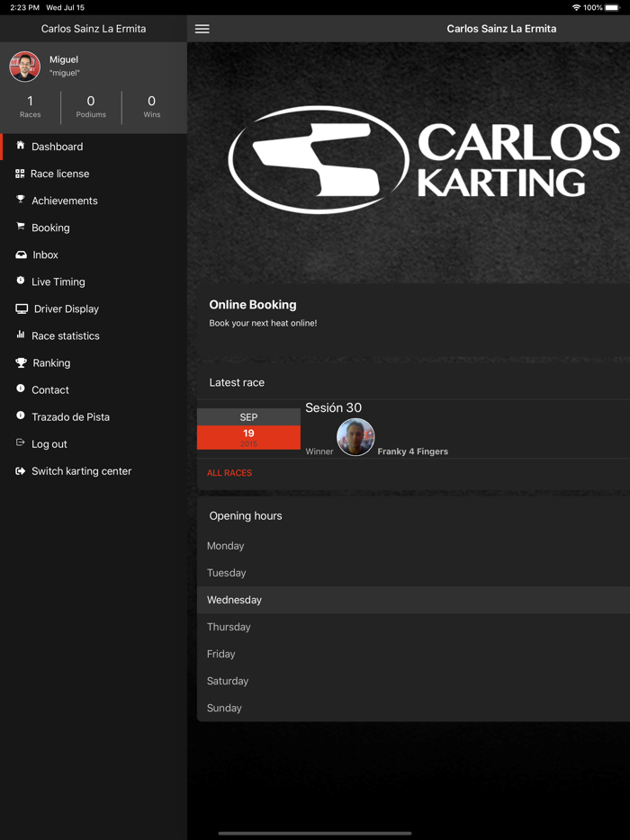Click the battery status icon

pos(612,7)
